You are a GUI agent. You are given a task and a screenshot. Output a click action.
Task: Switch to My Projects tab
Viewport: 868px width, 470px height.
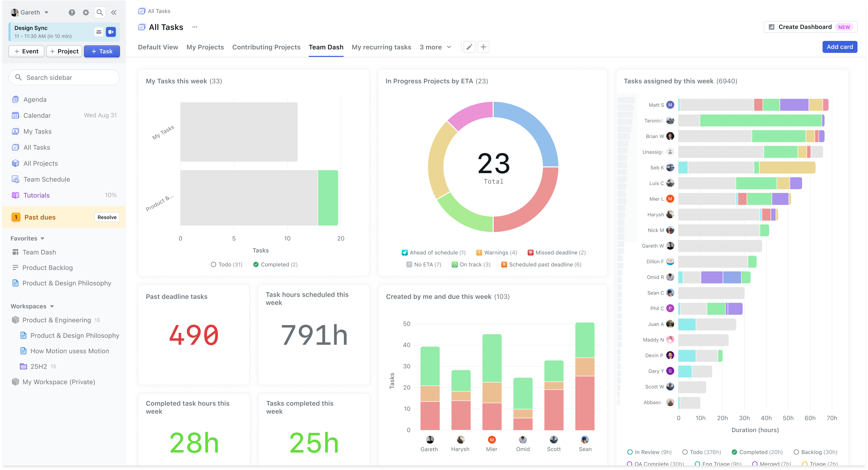(205, 47)
